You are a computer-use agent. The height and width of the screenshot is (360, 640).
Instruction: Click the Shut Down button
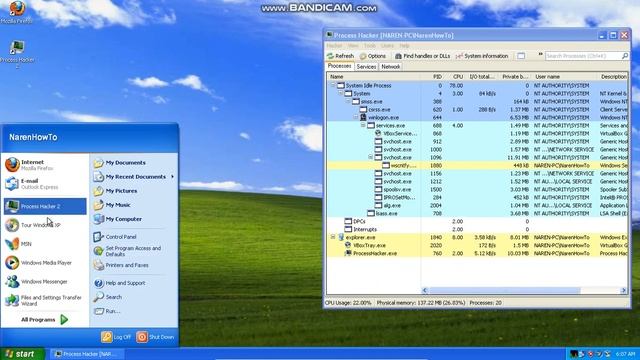156,337
